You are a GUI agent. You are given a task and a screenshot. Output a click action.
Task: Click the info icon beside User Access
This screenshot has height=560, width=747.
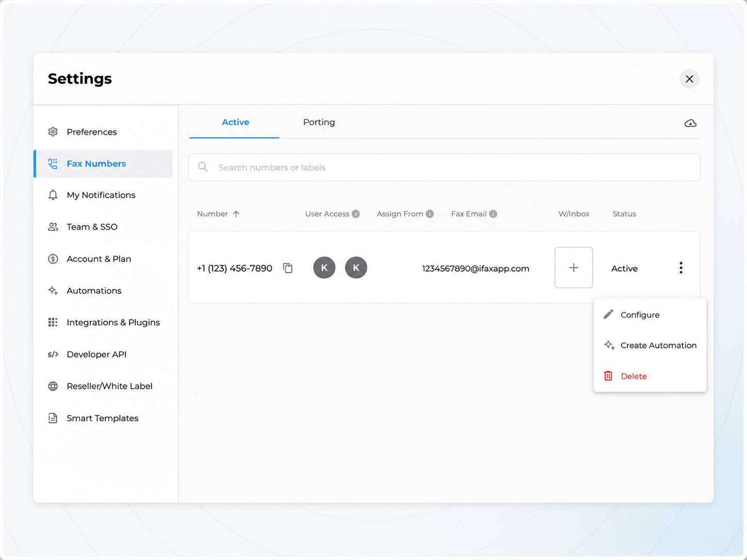[x=356, y=214]
